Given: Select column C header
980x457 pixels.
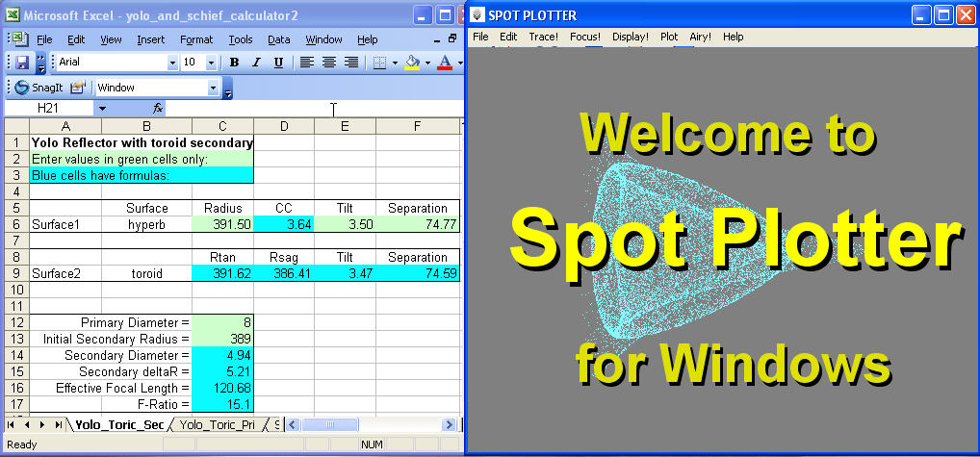Looking at the screenshot, I should click(222, 127).
